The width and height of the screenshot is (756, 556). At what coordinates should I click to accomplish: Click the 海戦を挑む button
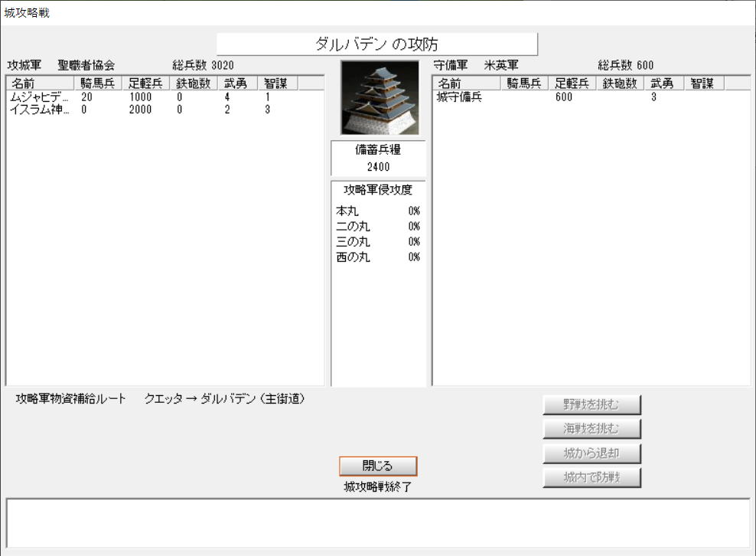pyautogui.click(x=591, y=430)
